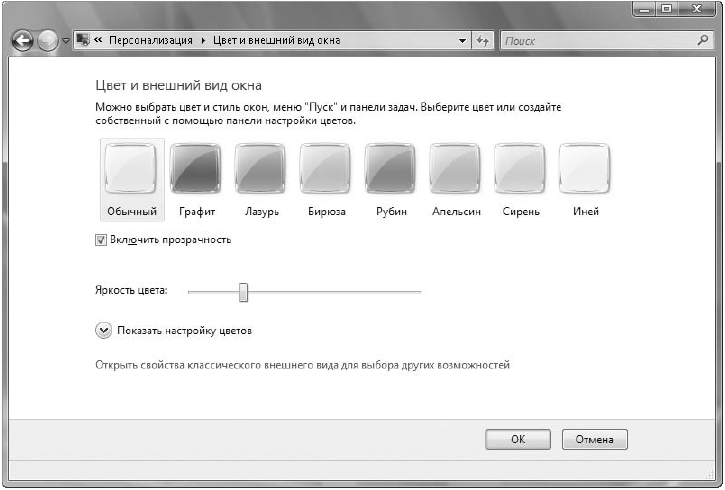Click the Back navigation arrow button
Screen dimensions: 725x490
22,41
